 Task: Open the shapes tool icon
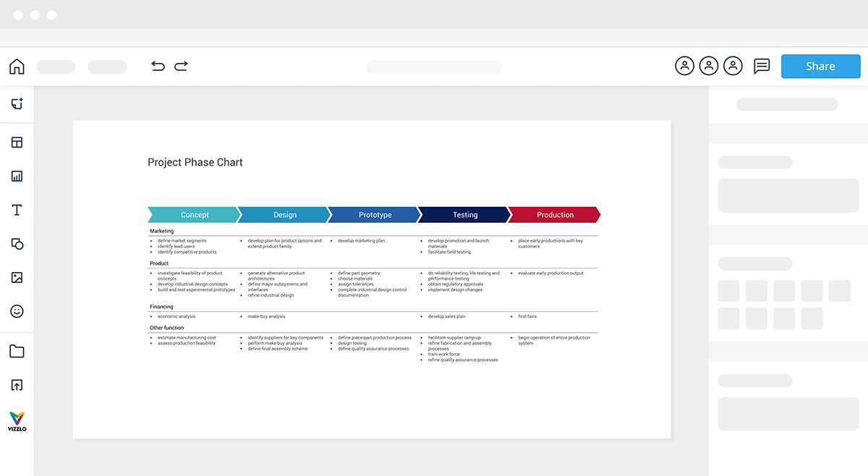pyautogui.click(x=17, y=244)
